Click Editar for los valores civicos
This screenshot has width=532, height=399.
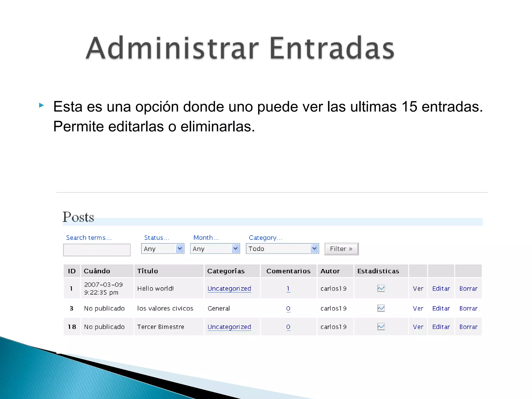point(441,308)
